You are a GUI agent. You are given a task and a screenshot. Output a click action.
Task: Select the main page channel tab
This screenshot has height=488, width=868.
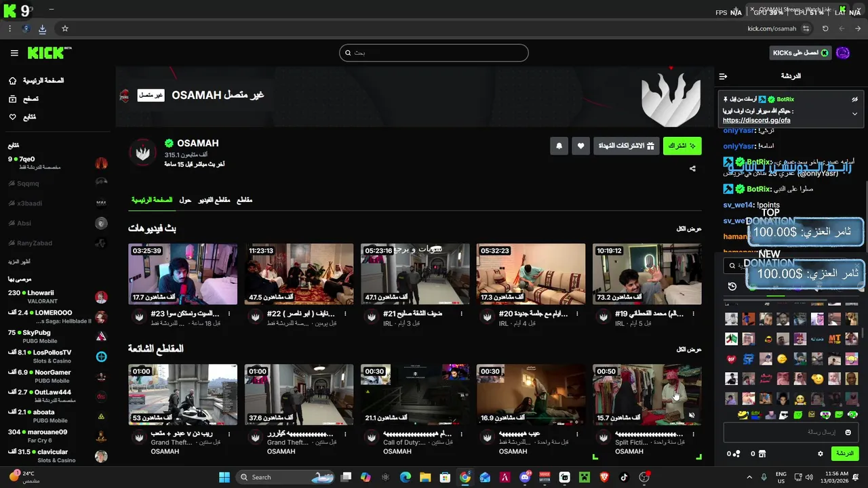click(152, 201)
